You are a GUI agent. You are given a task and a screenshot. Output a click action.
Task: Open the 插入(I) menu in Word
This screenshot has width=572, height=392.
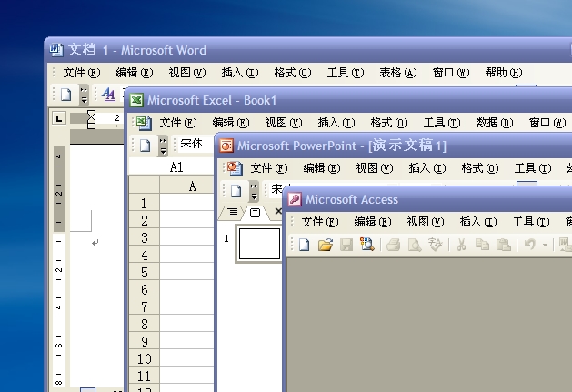240,73
